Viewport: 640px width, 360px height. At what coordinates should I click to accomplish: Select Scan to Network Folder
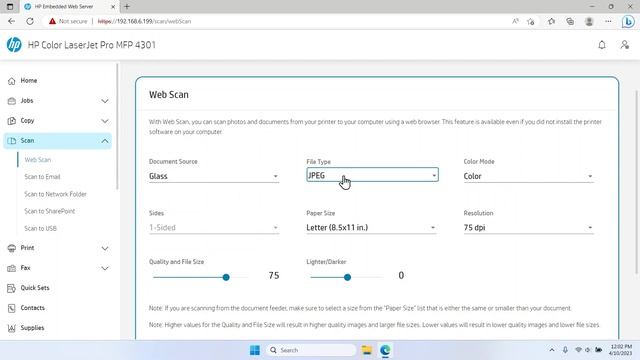coord(56,194)
